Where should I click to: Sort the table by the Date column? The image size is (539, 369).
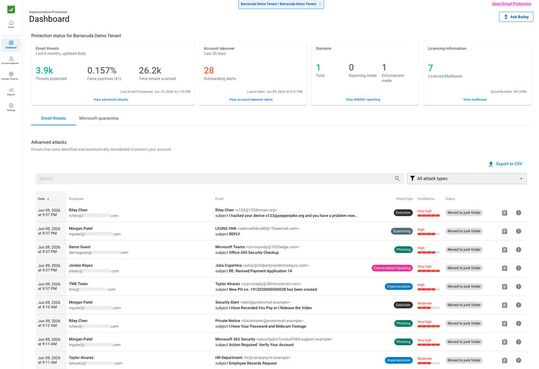point(43,199)
